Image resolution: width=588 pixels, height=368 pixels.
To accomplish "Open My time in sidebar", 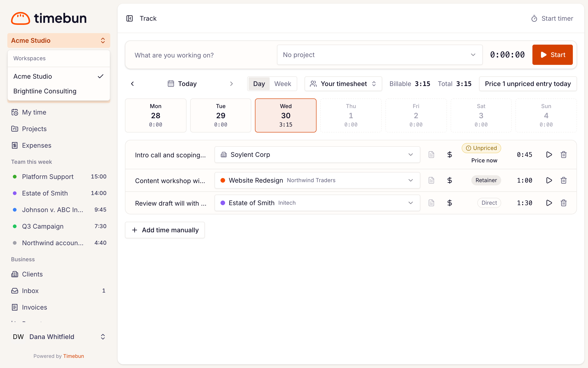I will [x=59, y=112].
